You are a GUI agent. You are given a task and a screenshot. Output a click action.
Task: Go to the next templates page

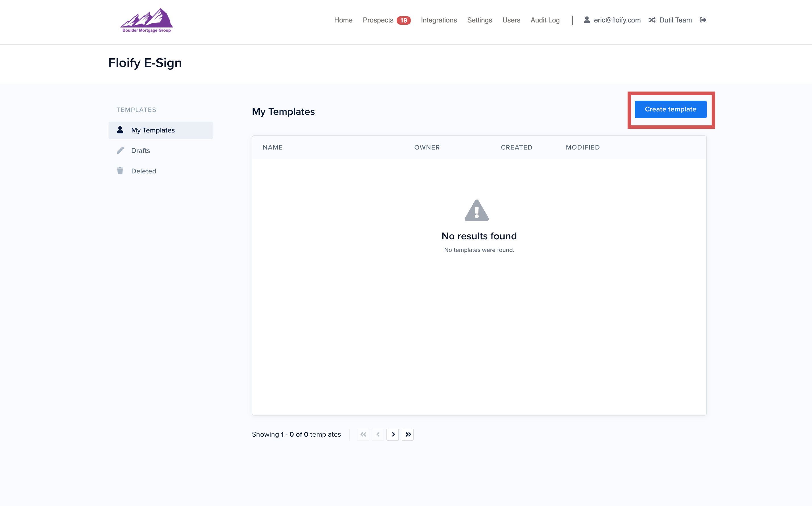pyautogui.click(x=393, y=434)
